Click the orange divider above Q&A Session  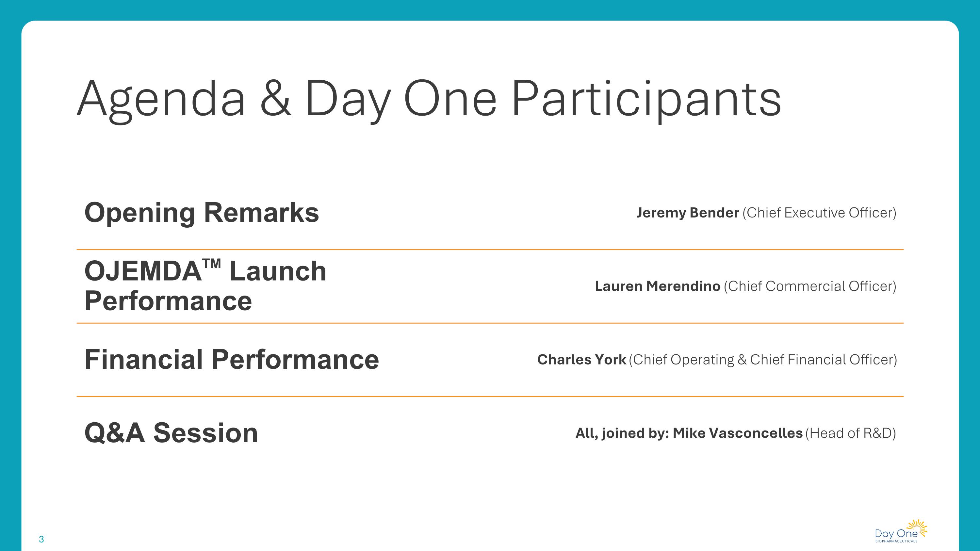[490, 396]
